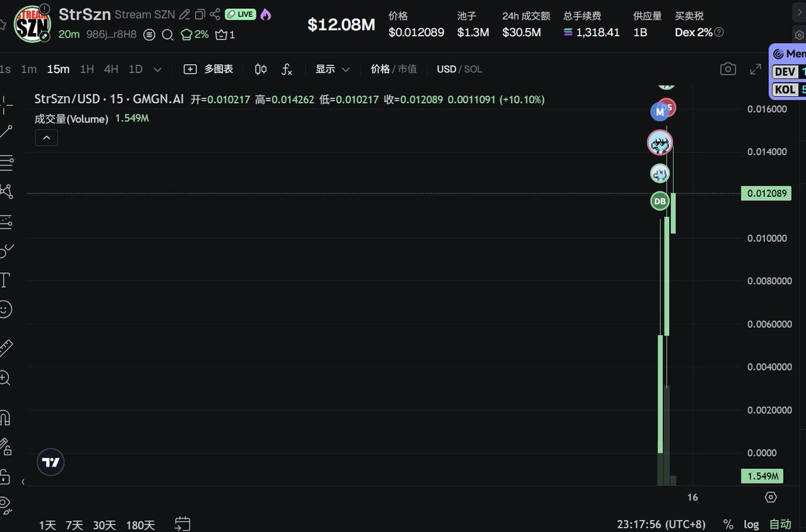Expand more timeframes dropdown

pyautogui.click(x=157, y=69)
